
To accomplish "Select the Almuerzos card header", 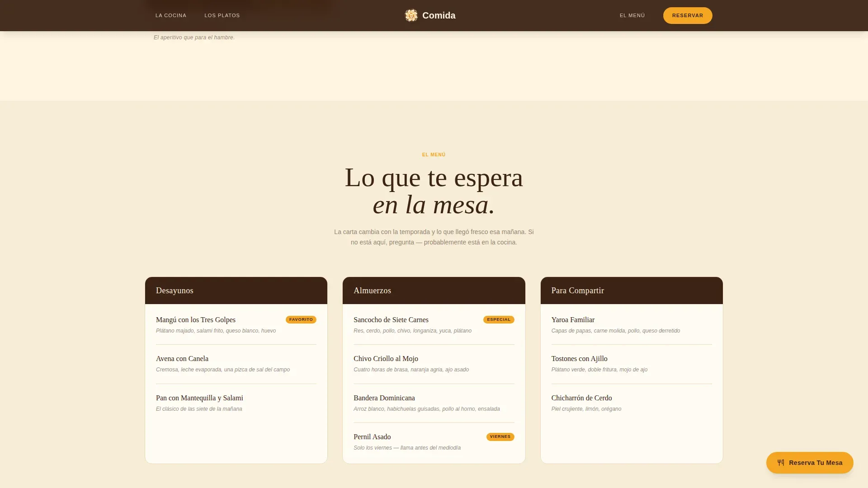I will (434, 291).
